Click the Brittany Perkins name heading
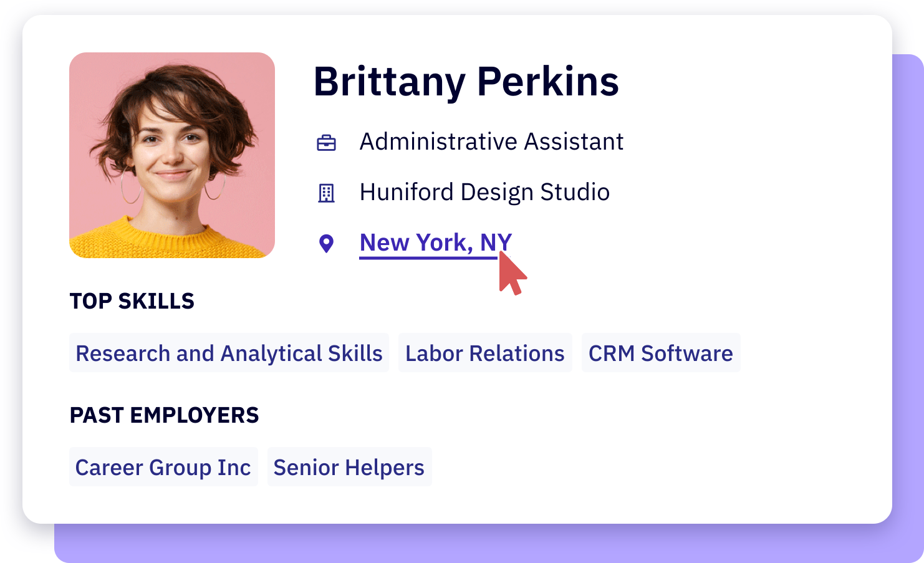Viewport: 924px width, 563px height. point(466,82)
